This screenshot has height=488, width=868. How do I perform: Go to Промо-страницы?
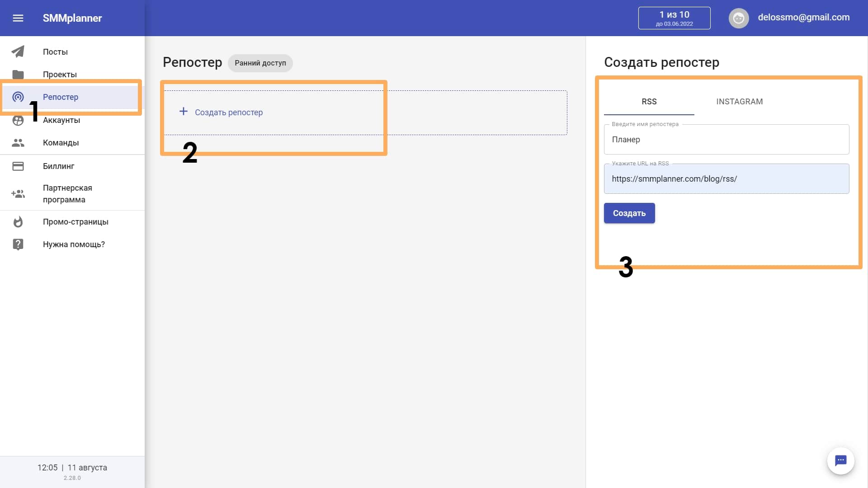72,222
